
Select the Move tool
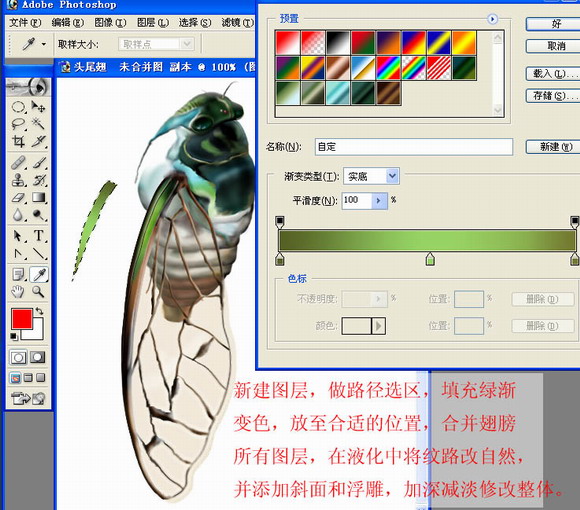(38, 107)
